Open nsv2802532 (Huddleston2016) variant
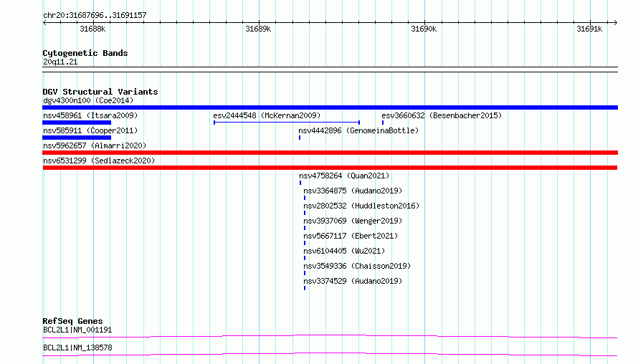This screenshot has width=638, height=364. (x=361, y=206)
